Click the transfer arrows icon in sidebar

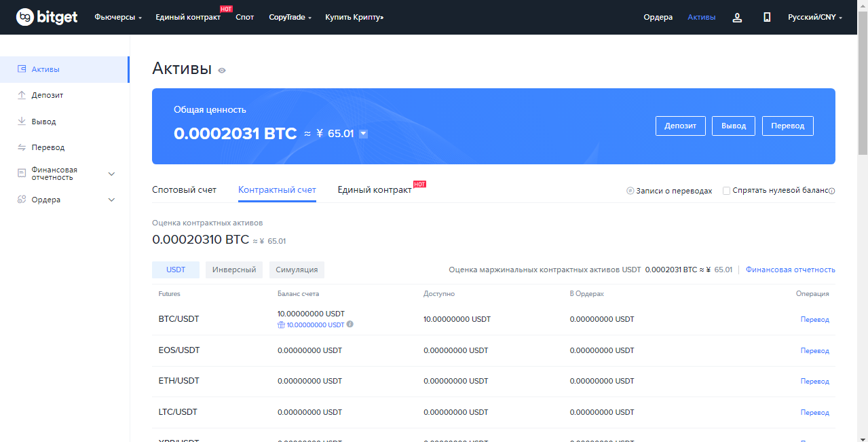tap(22, 147)
